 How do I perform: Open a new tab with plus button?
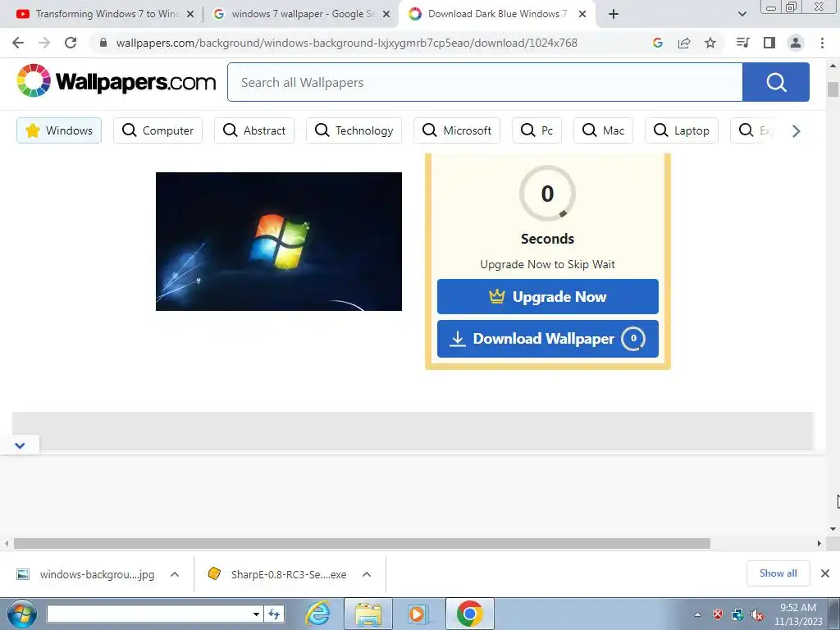pos(614,14)
